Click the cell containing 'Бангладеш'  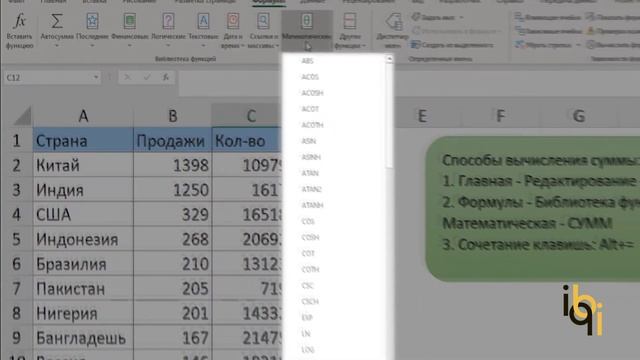click(x=83, y=338)
